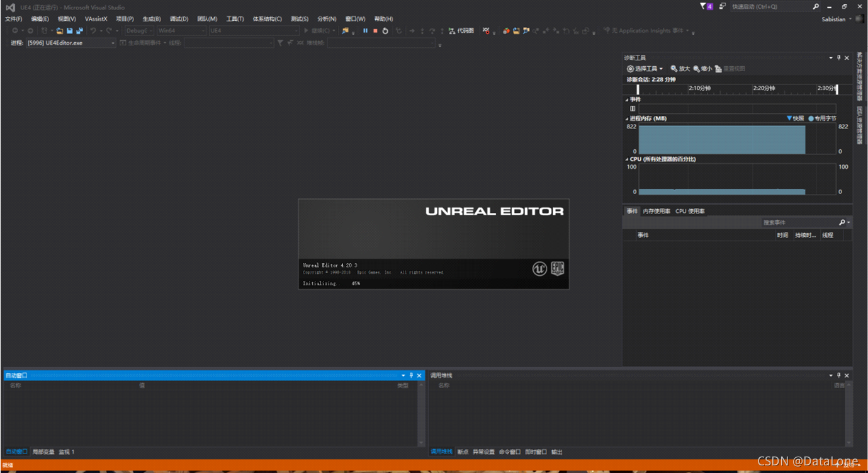Viewport: 868px width, 473px height.
Task: Switch to the 事件 tab
Action: pos(632,211)
